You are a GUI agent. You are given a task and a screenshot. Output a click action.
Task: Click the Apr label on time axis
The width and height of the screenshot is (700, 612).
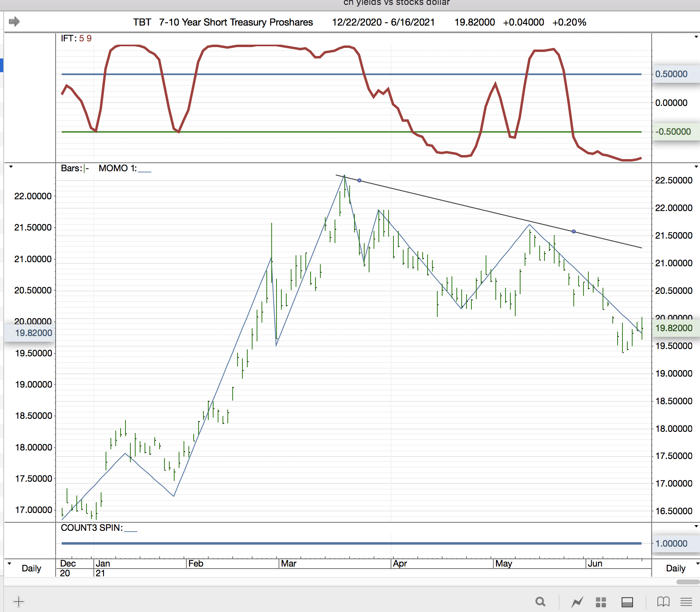[400, 563]
